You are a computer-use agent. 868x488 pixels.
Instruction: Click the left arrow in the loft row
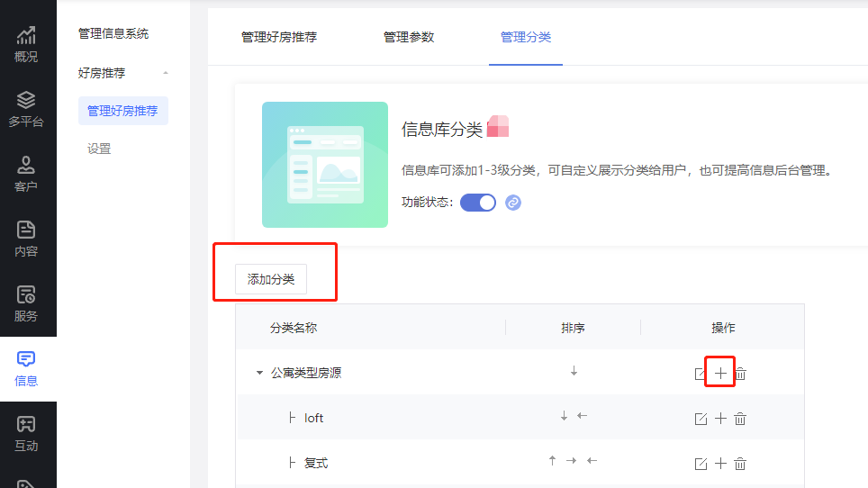[x=582, y=415]
